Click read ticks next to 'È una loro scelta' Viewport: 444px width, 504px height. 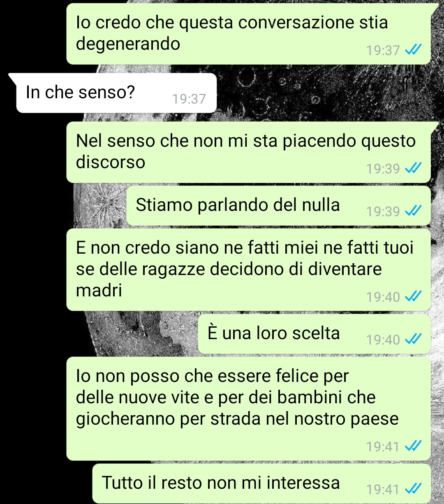[413, 340]
